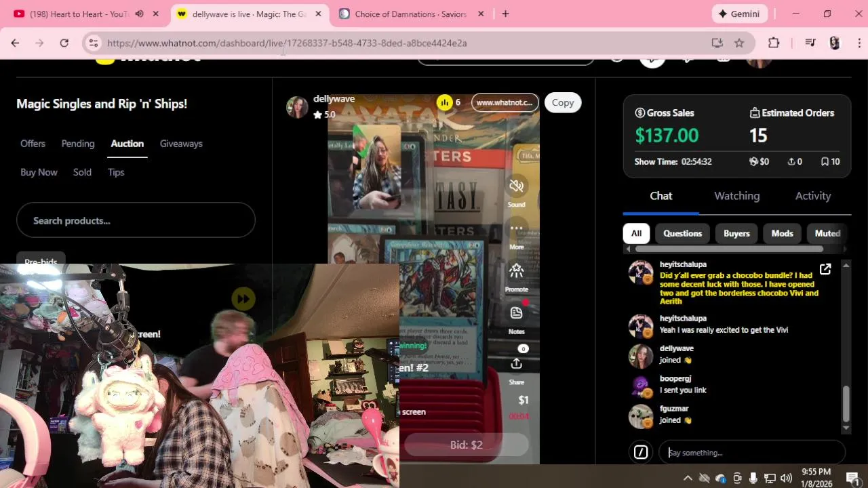The width and height of the screenshot is (868, 488).
Task: Switch to Heart to Heart YouTube tab
Action: 80,14
